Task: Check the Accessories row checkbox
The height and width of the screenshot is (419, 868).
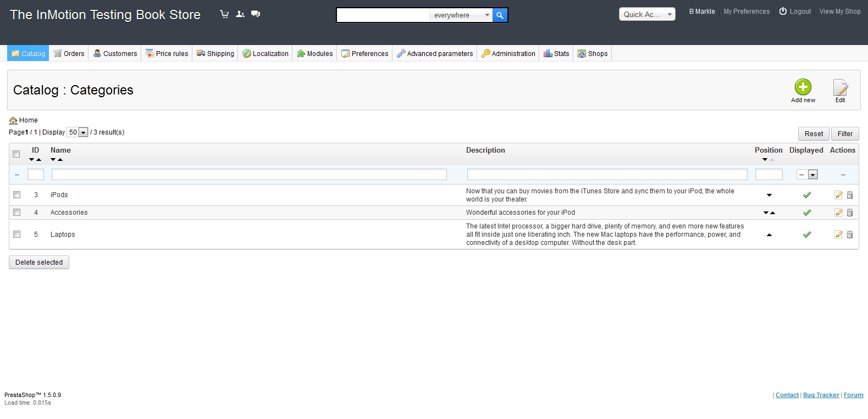Action: (16, 213)
